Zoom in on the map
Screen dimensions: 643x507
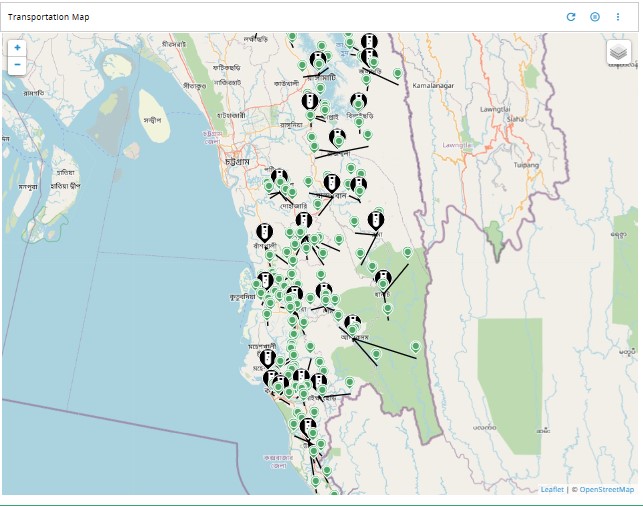(x=17, y=47)
